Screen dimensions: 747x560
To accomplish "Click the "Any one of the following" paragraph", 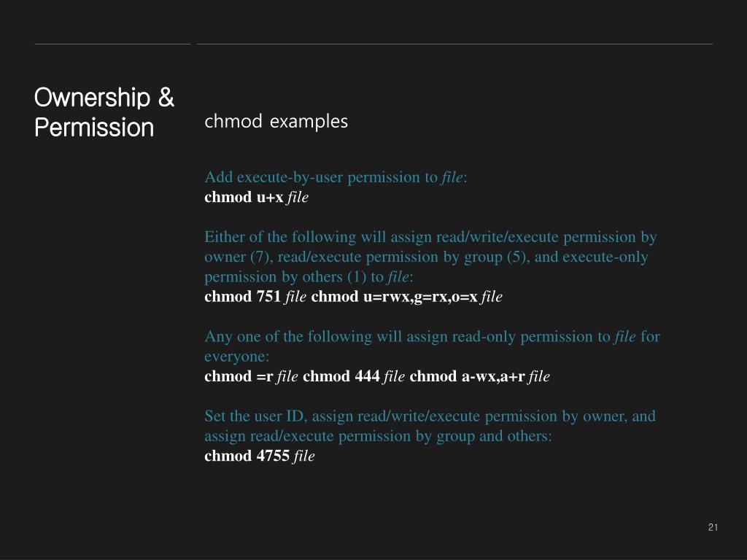I will pos(432,346).
